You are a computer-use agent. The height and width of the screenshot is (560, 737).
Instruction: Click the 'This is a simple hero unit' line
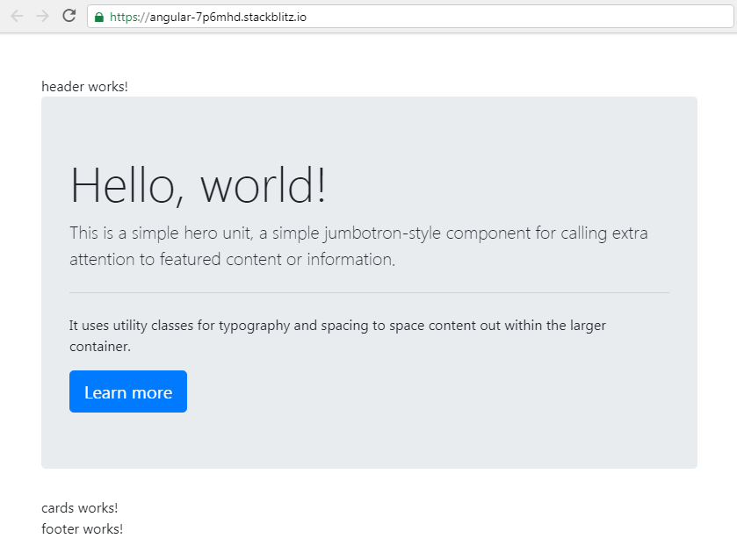358,233
